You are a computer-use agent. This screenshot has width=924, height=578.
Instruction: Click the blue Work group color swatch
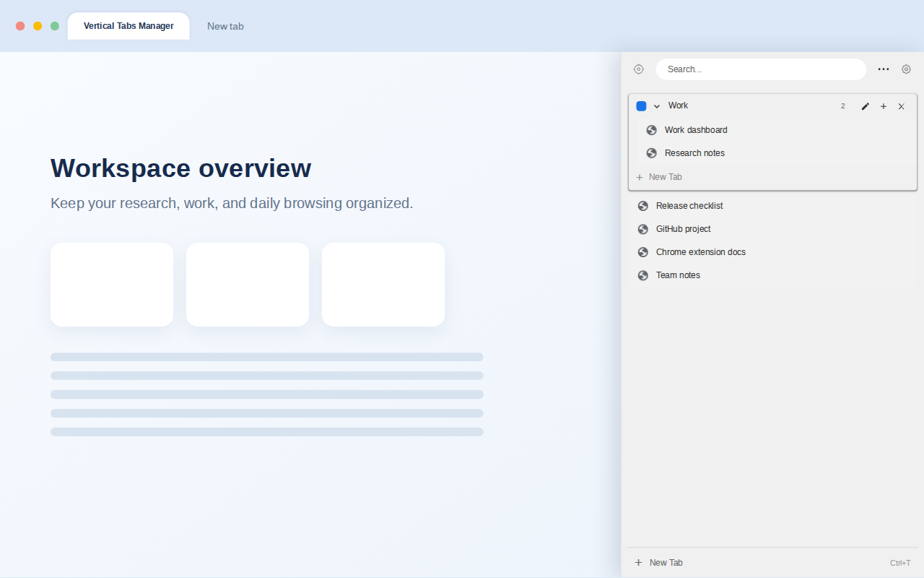click(x=641, y=106)
